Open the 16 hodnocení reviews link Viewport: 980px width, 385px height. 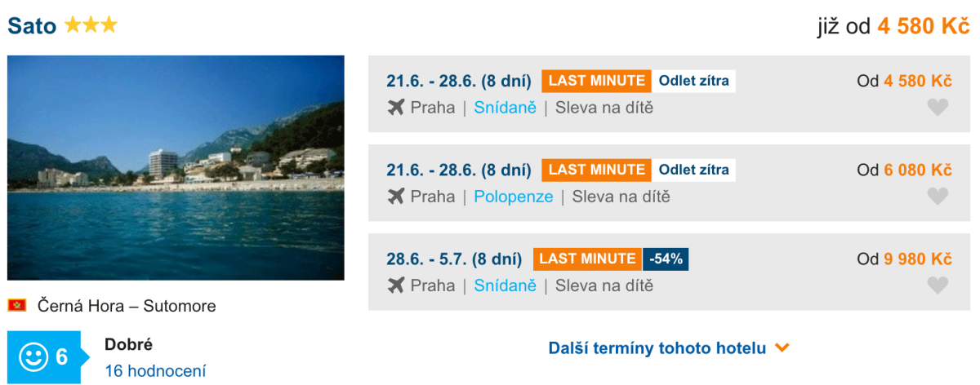coord(155,371)
